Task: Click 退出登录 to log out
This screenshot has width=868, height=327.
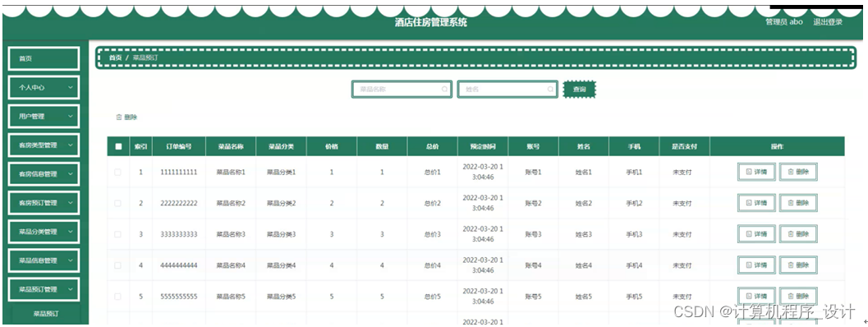Action: click(x=828, y=22)
